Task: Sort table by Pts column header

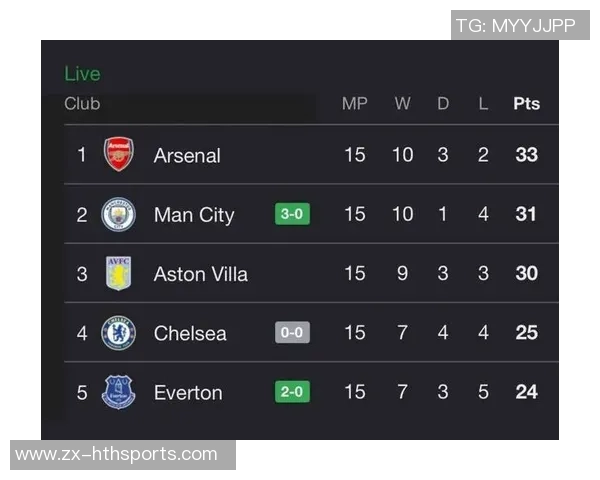Action: (x=526, y=104)
